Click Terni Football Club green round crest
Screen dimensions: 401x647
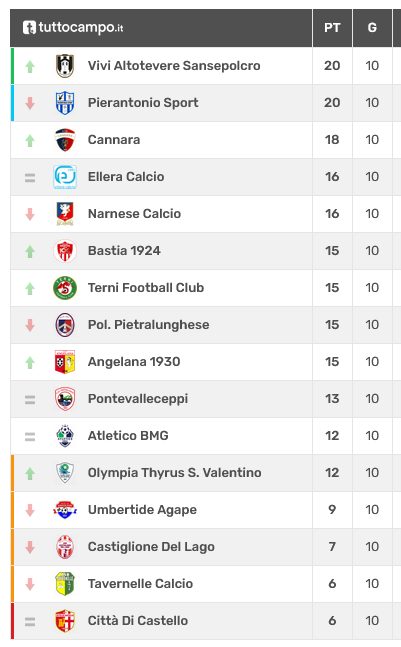[65, 288]
